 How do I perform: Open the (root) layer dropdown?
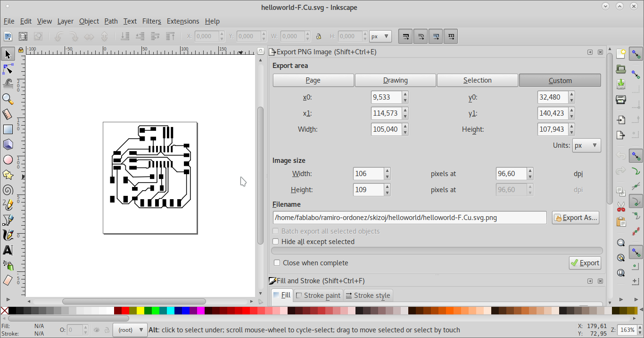(130, 330)
